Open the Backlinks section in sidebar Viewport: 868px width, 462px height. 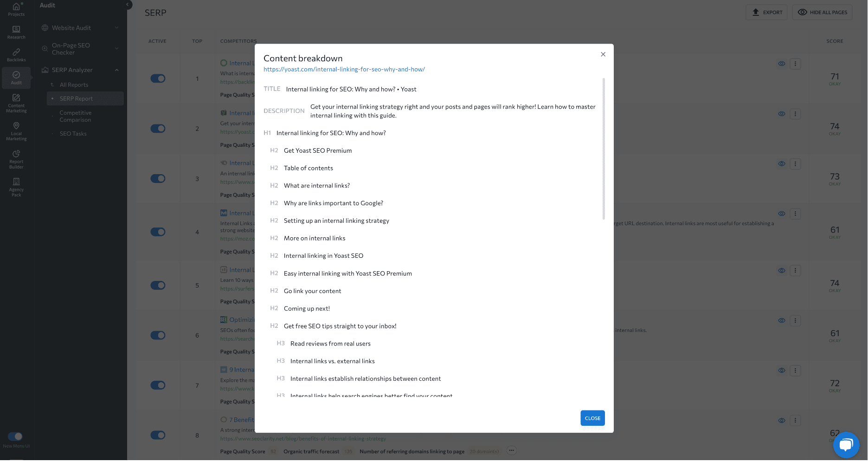coord(16,55)
